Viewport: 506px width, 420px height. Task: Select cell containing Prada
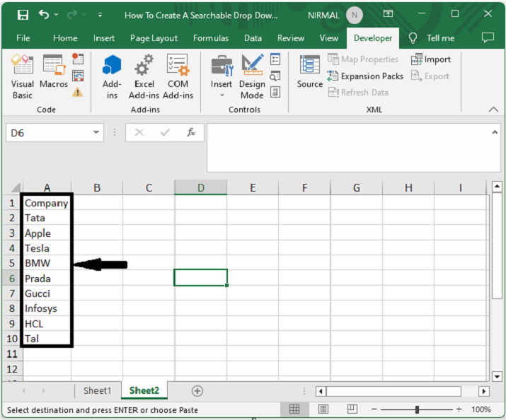click(47, 279)
